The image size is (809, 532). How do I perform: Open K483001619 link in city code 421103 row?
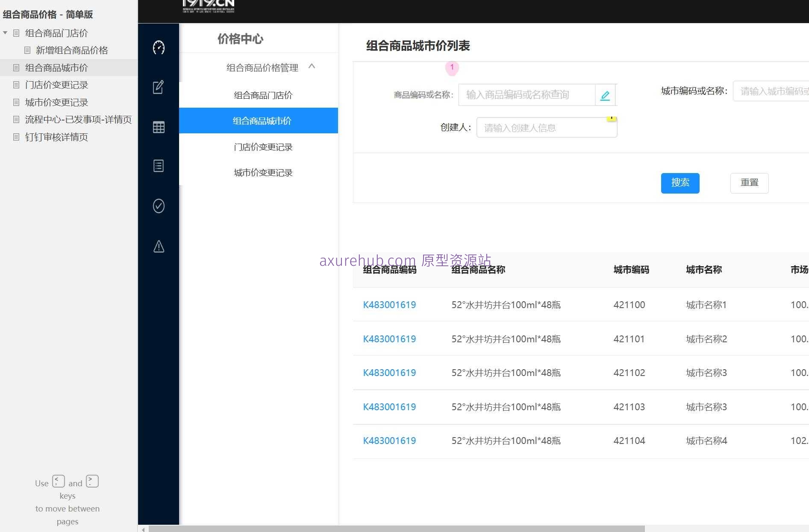tap(389, 407)
